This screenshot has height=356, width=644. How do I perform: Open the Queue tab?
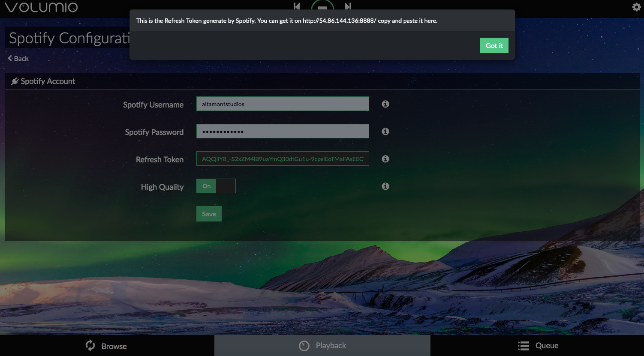[x=537, y=346]
